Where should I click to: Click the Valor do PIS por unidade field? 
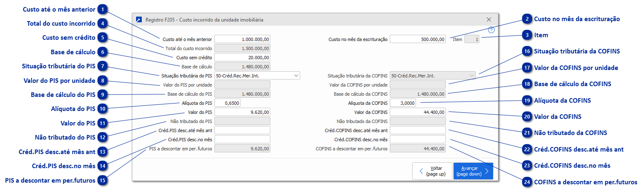(243, 84)
